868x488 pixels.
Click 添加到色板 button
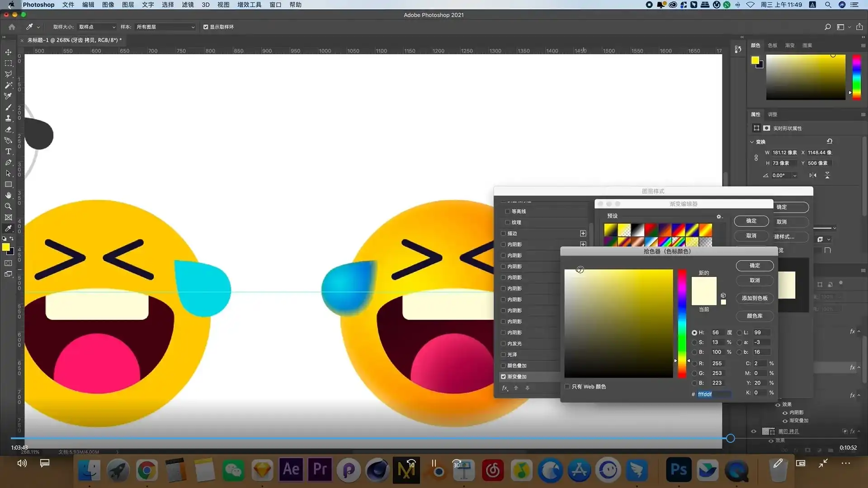[755, 298]
